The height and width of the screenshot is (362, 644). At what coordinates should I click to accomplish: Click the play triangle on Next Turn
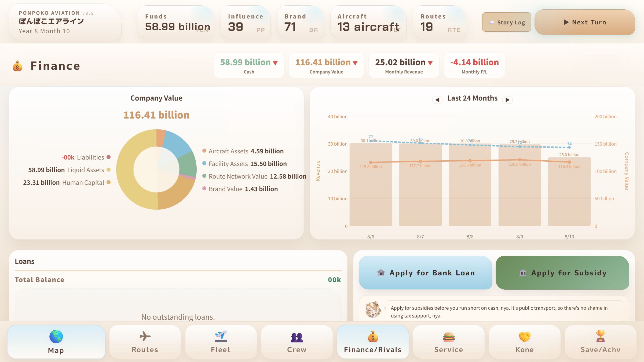[x=566, y=22]
